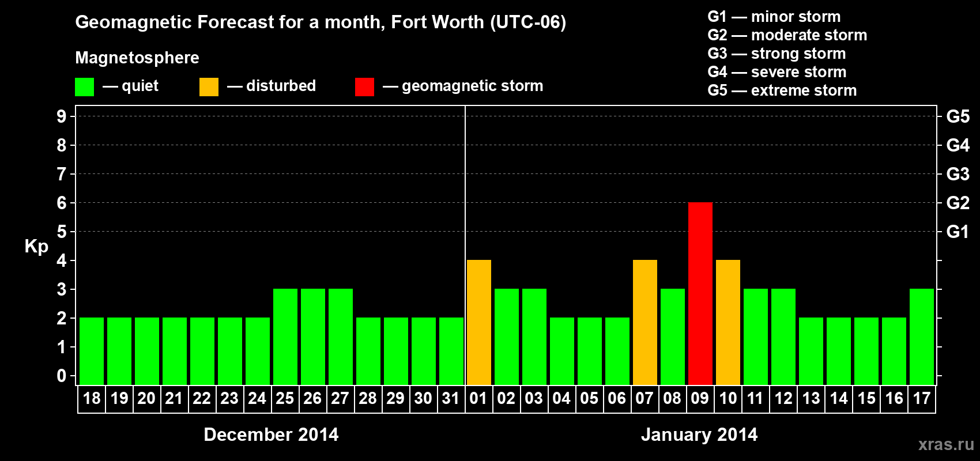Click date label 09 on the axis
Image resolution: width=980 pixels, height=461 pixels.
(700, 399)
